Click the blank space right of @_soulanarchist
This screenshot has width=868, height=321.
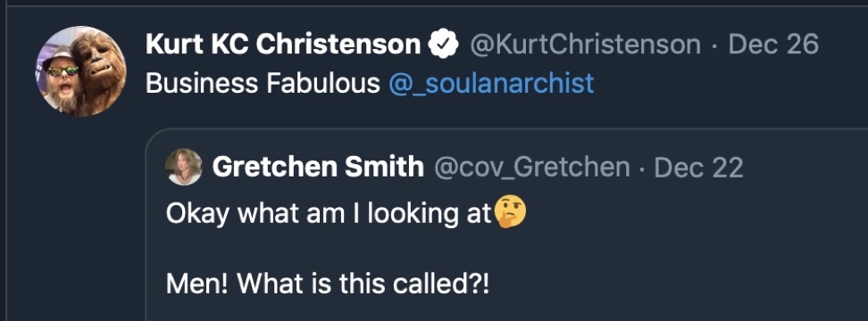pyautogui.click(x=730, y=84)
